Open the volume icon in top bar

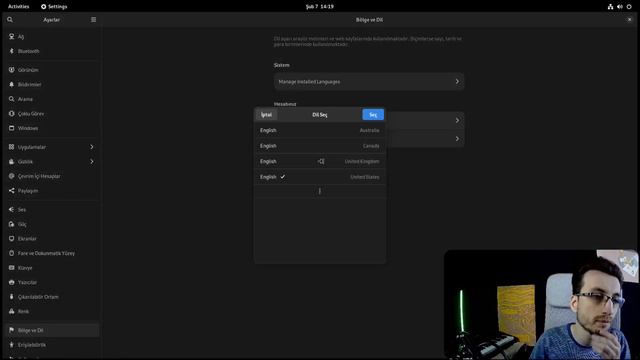620,7
